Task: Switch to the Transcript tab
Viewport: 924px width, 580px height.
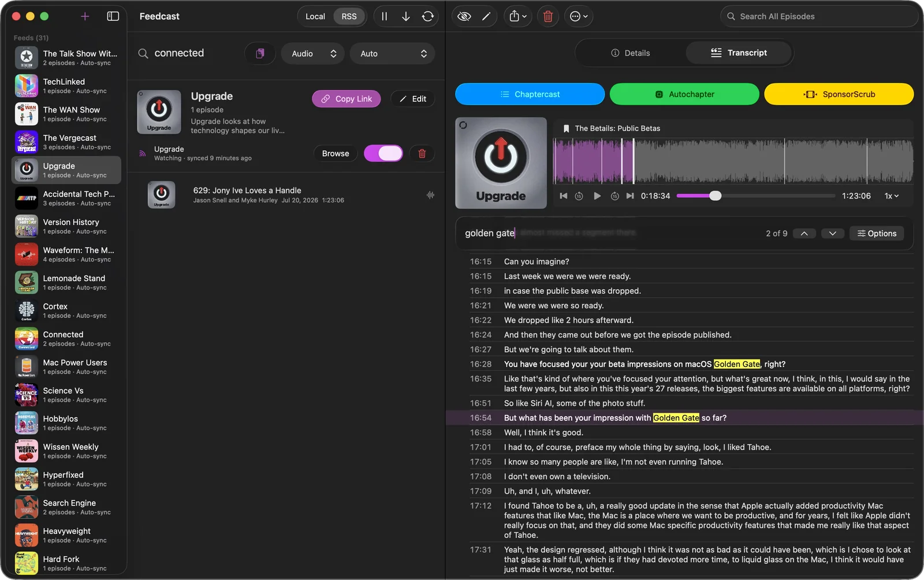Action: click(x=739, y=53)
